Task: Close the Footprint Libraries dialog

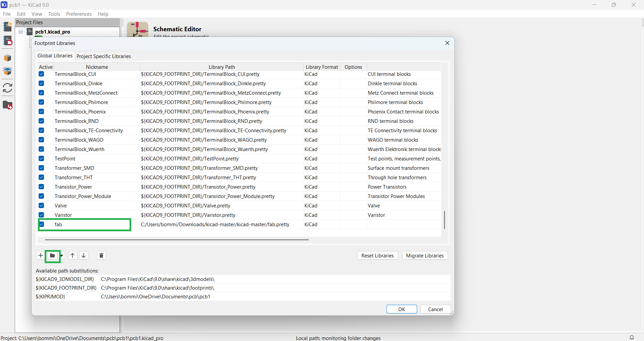Action: (x=447, y=43)
